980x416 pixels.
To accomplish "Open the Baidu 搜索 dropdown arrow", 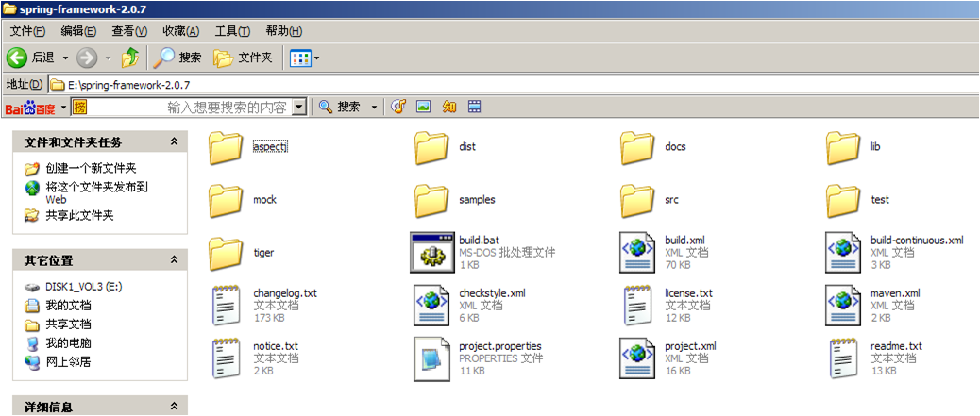I will pos(375,108).
